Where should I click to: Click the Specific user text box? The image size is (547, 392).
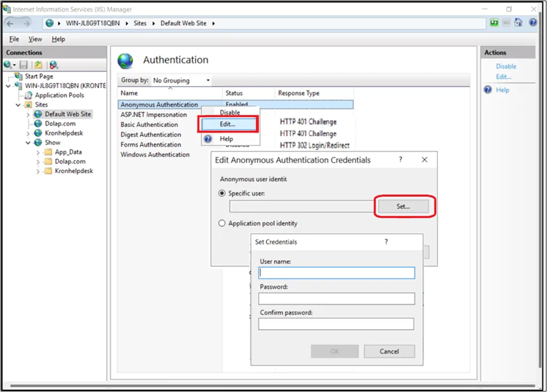[x=301, y=206]
